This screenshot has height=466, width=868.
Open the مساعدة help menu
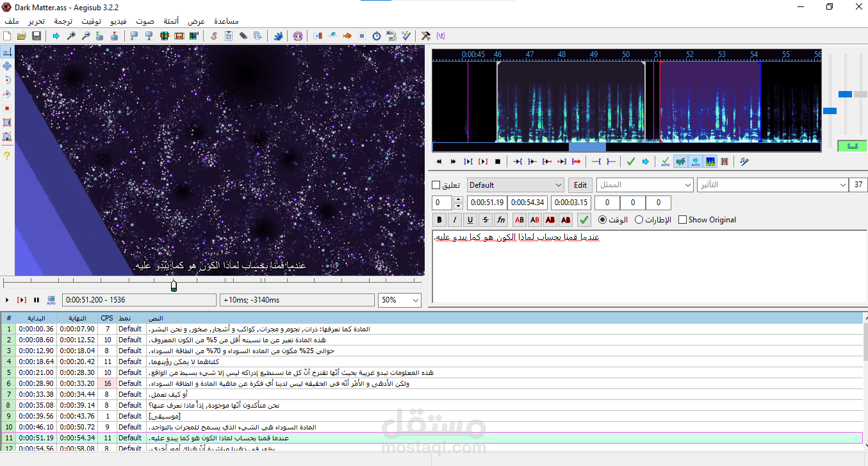pyautogui.click(x=226, y=21)
